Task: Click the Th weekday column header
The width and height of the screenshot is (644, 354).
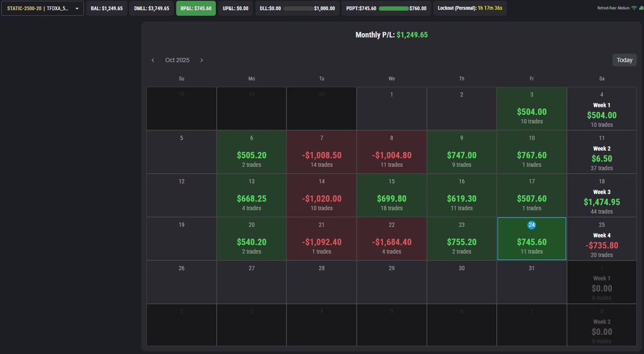Action: tap(462, 79)
